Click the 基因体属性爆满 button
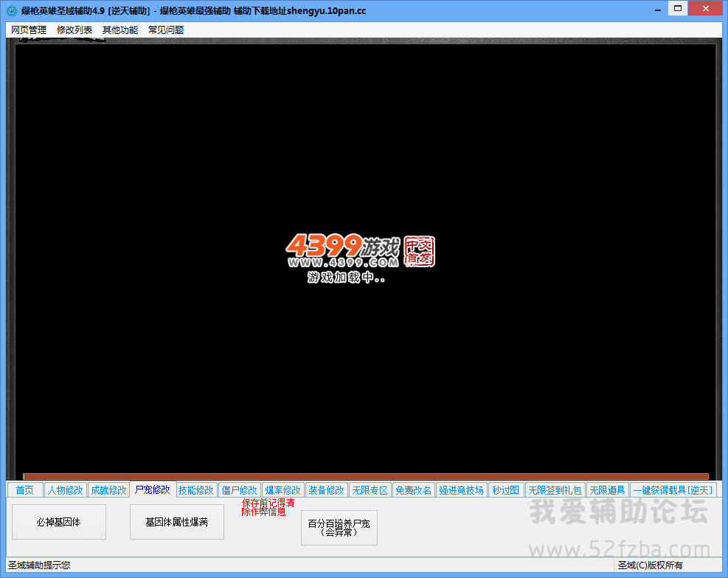The image size is (728, 578). pyautogui.click(x=177, y=522)
